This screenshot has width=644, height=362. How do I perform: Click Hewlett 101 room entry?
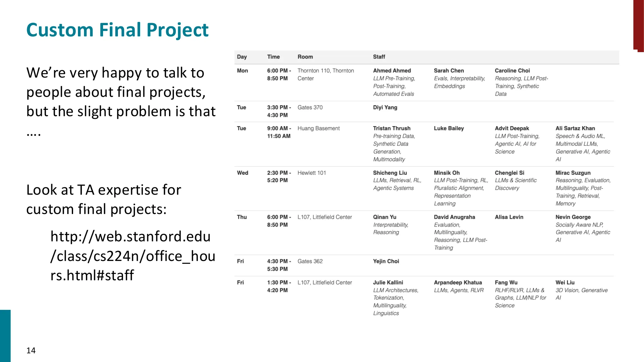coord(311,173)
